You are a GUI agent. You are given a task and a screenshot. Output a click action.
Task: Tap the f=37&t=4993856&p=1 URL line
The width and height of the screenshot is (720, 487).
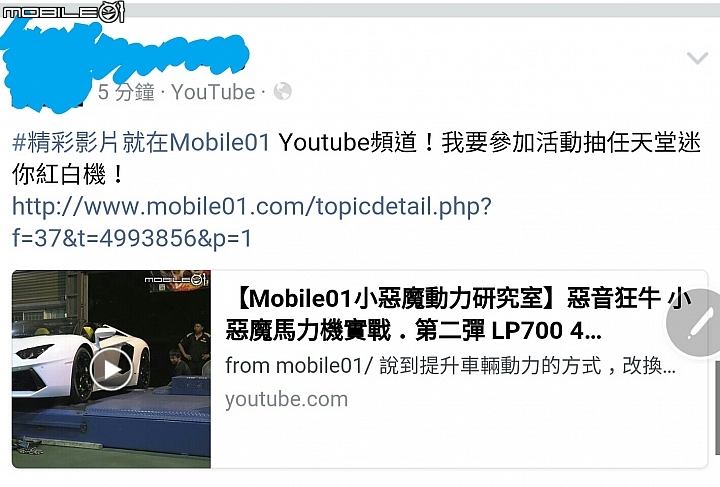[x=132, y=238]
